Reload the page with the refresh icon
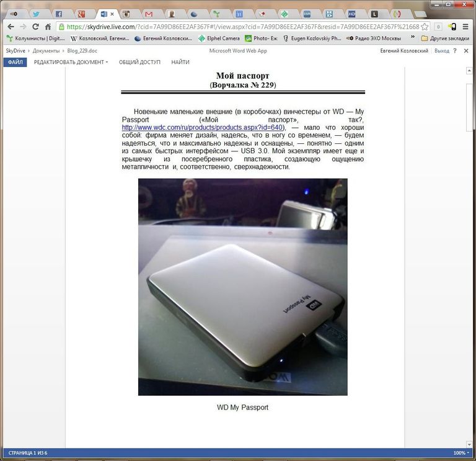Viewport: 476px width, 461px height. 35,27
